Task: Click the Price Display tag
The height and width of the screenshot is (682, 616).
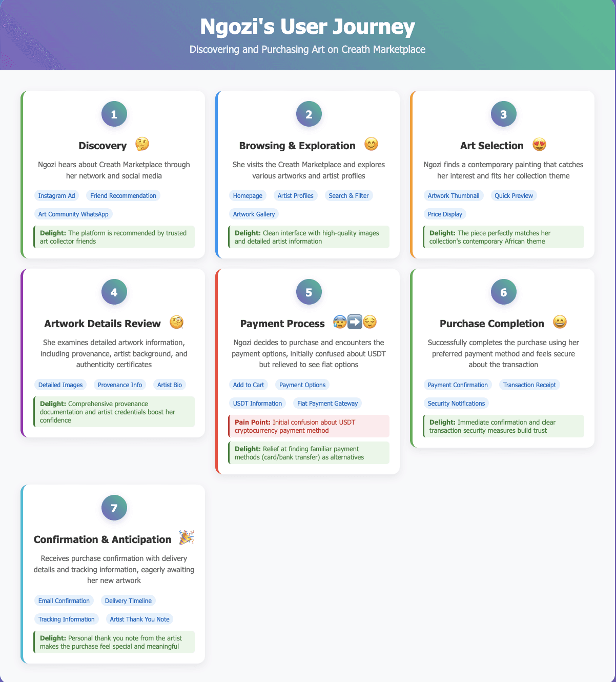Action: point(445,214)
